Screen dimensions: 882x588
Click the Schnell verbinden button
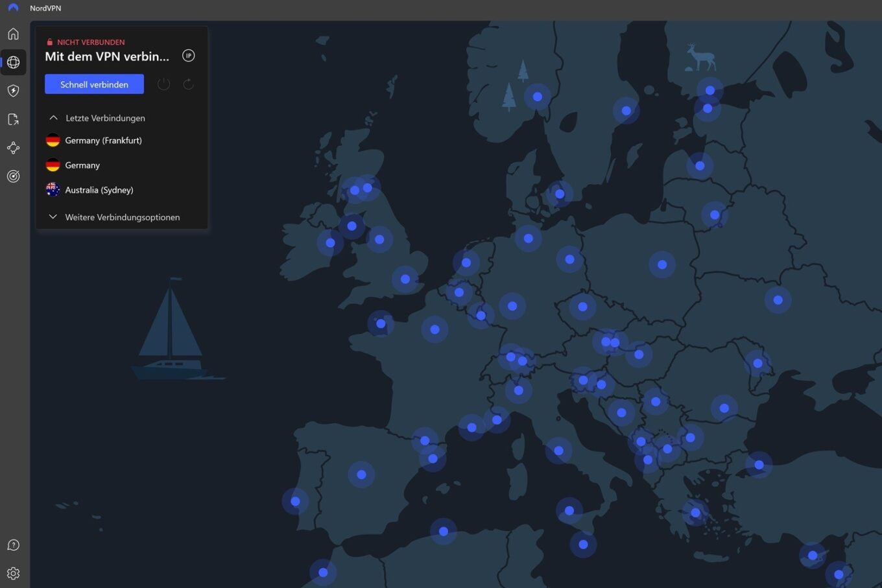point(94,84)
